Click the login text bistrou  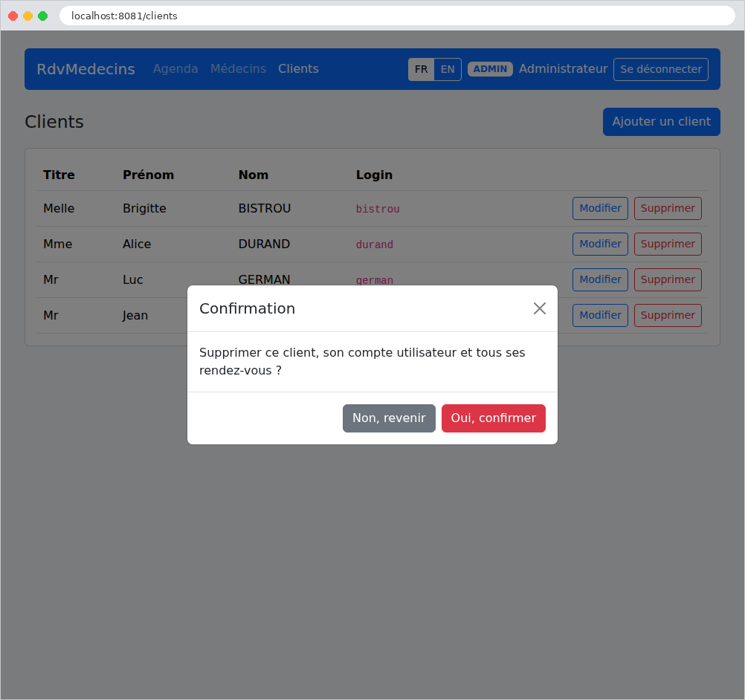[x=378, y=209]
